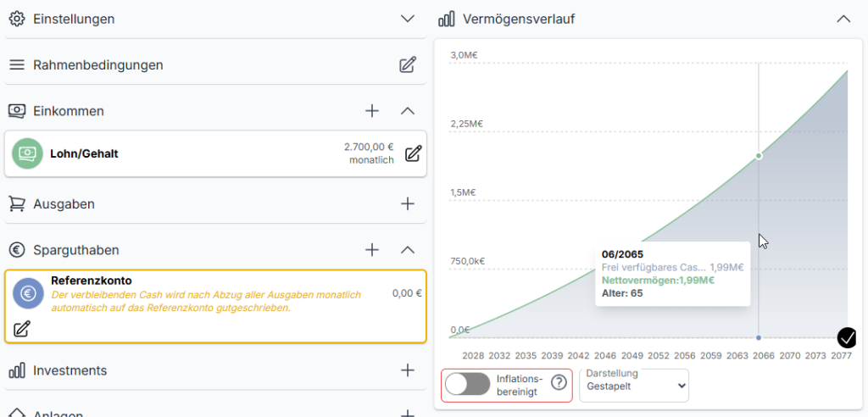Image resolution: width=868 pixels, height=417 pixels.
Task: Click the Investments heading
Action: (70, 370)
